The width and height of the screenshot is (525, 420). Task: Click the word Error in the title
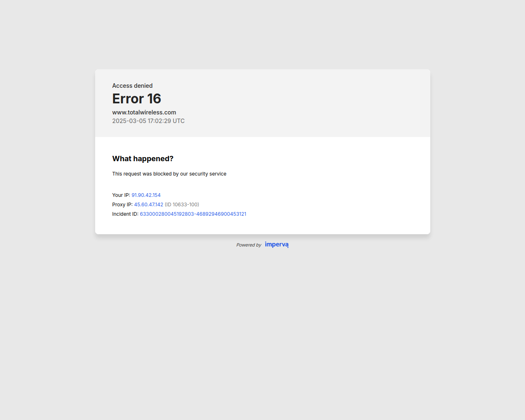(128, 99)
